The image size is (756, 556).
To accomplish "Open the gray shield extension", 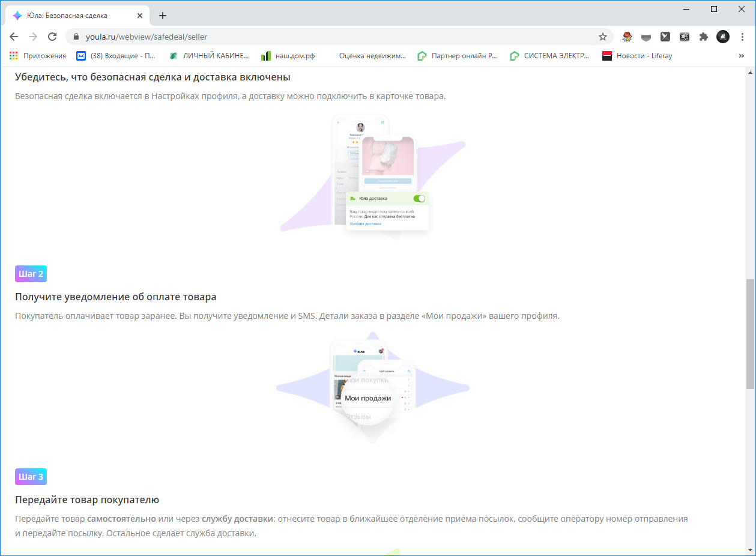I will 646,37.
